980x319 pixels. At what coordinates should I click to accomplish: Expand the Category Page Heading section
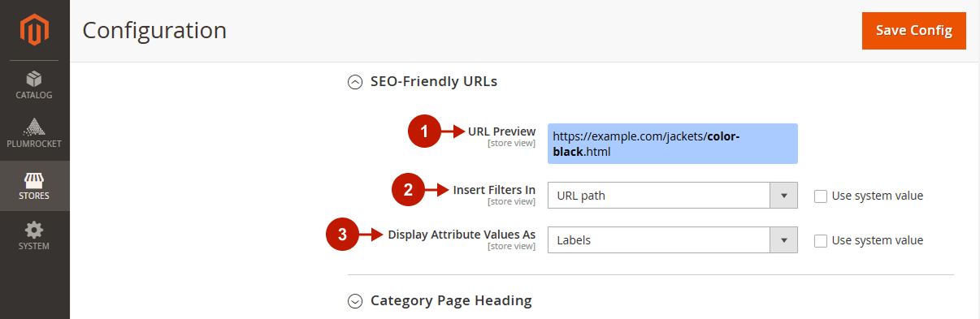click(354, 300)
